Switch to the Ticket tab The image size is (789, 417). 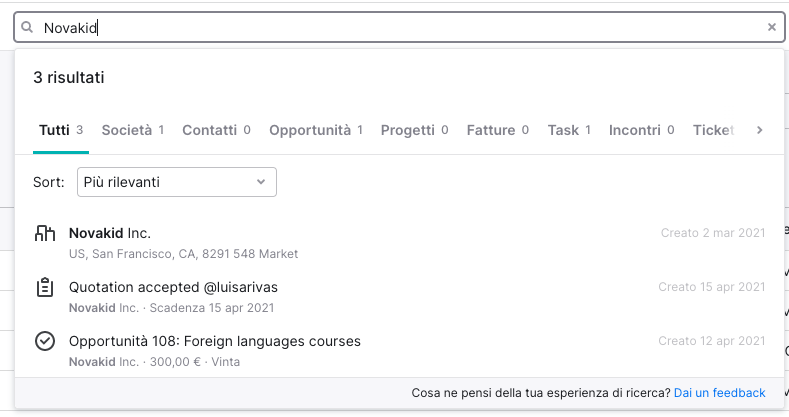(714, 130)
